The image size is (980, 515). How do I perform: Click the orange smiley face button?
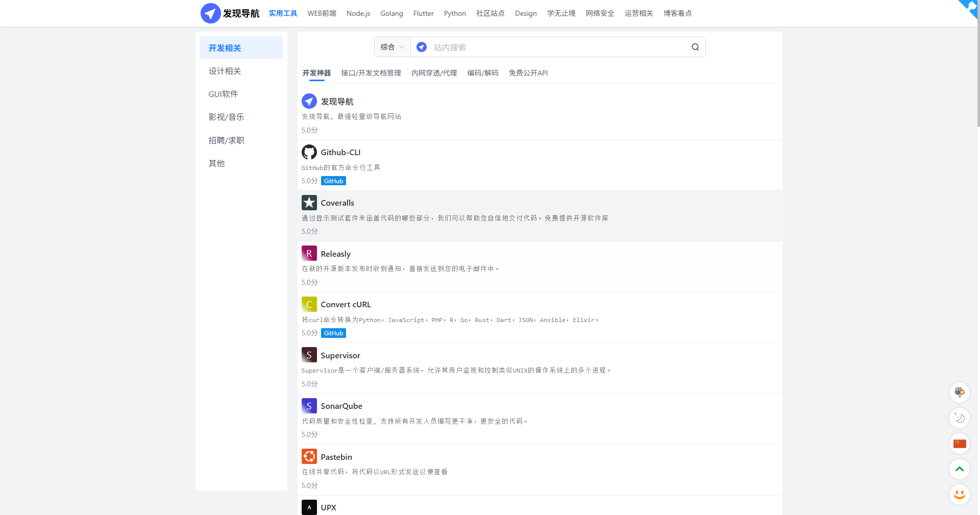960,495
